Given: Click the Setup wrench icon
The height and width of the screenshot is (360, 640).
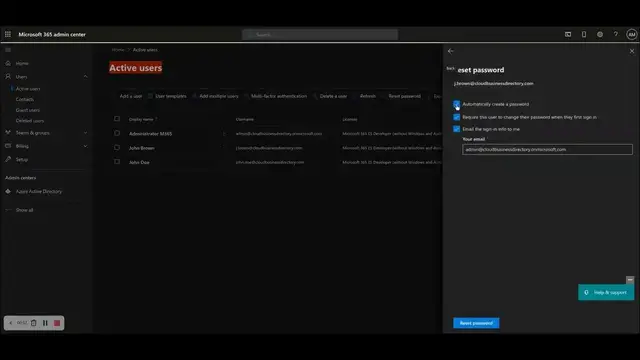Looking at the screenshot, I should [8, 159].
